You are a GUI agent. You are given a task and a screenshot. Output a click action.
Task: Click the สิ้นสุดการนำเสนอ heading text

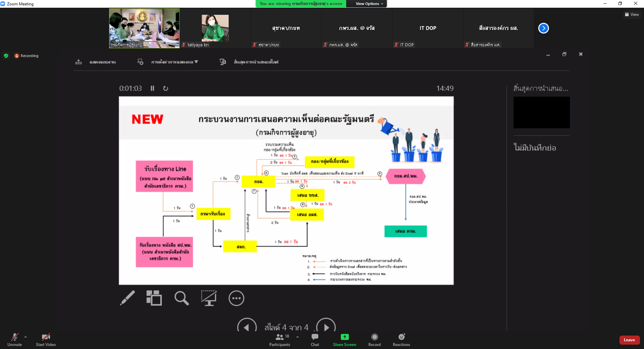(541, 88)
